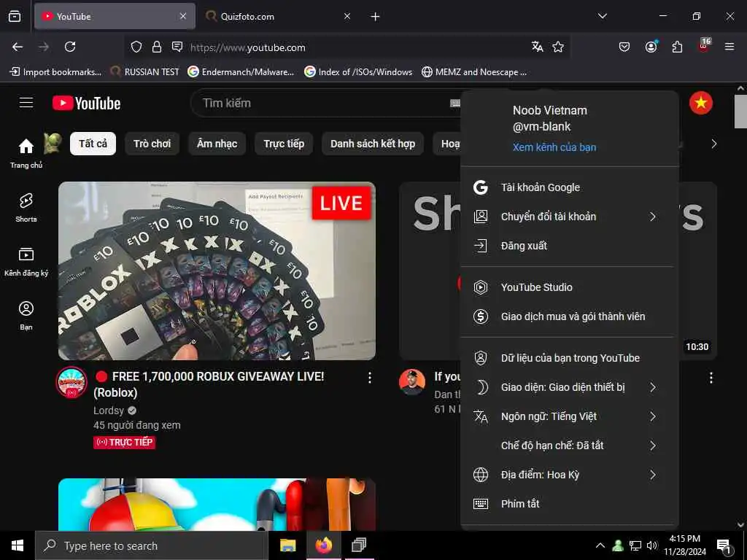This screenshot has width=747, height=560.
Task: Click the YouTube logo
Action: click(87, 103)
